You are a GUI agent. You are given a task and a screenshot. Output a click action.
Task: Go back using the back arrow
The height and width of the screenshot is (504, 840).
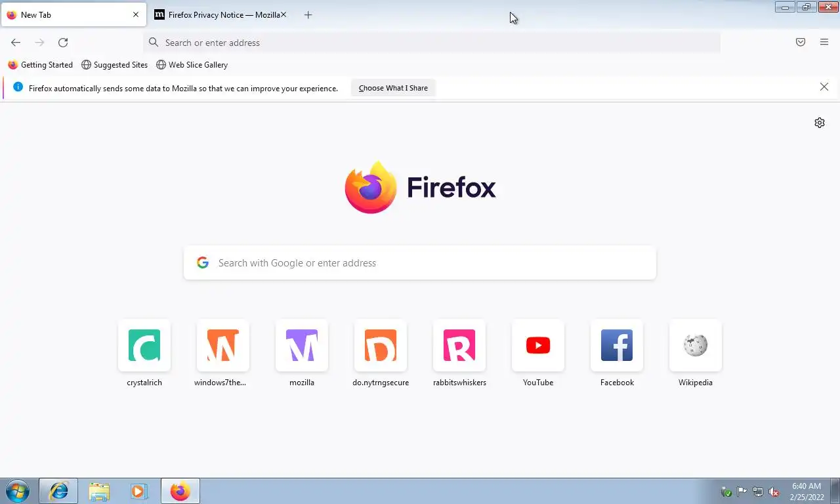coord(16,43)
